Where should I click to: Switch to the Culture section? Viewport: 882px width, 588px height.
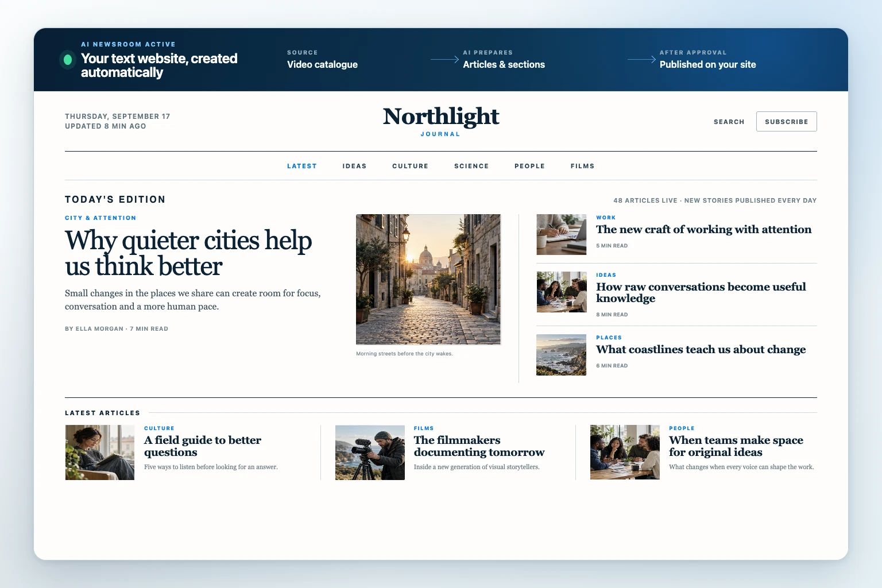pyautogui.click(x=410, y=166)
